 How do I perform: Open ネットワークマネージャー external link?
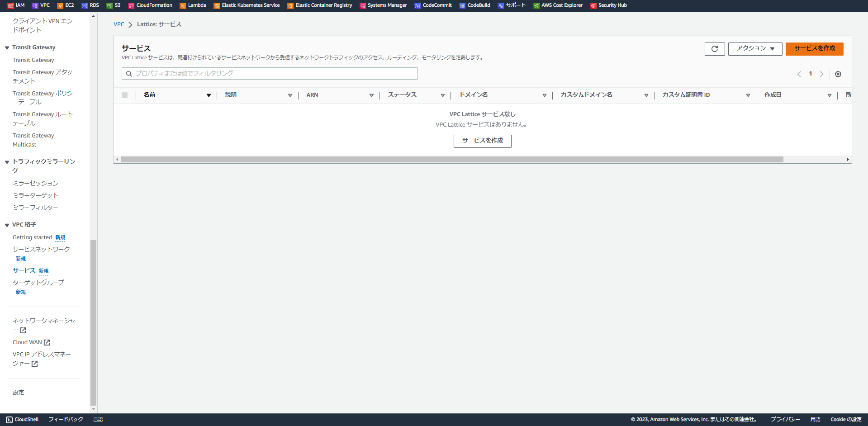point(44,325)
